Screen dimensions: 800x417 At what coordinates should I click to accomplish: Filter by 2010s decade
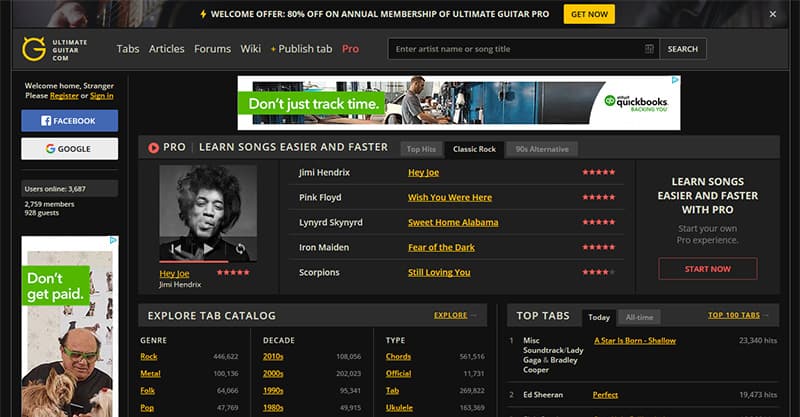pos(273,357)
